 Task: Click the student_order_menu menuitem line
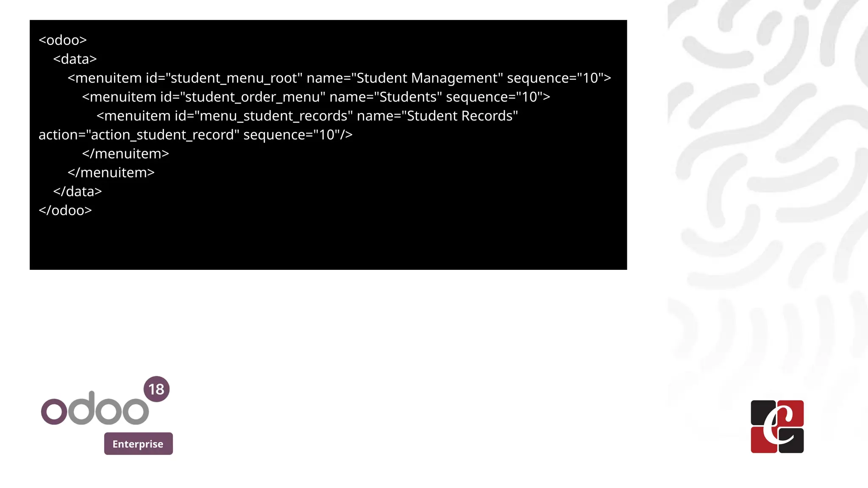tap(316, 97)
